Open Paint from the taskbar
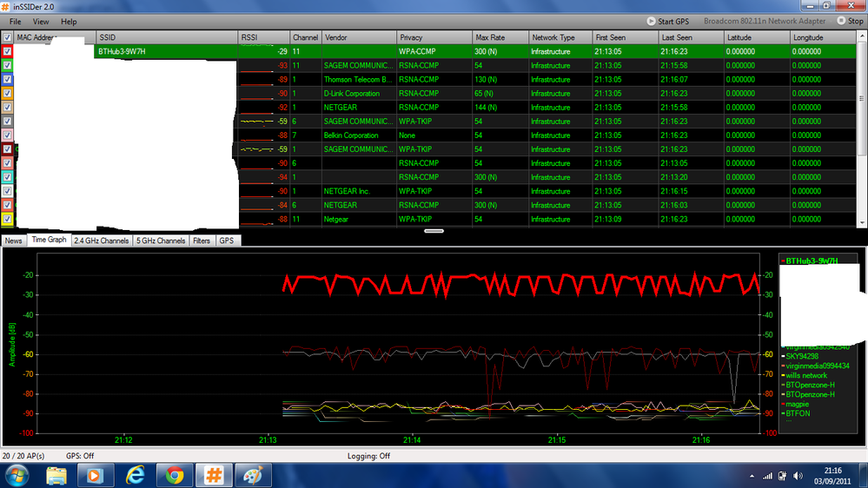This screenshot has height=488, width=868. (x=253, y=475)
